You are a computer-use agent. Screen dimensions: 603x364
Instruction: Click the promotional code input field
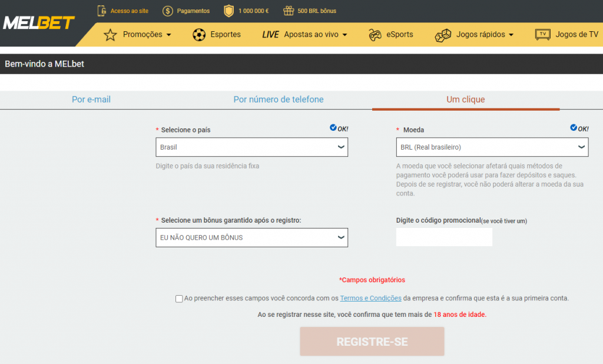pos(444,237)
